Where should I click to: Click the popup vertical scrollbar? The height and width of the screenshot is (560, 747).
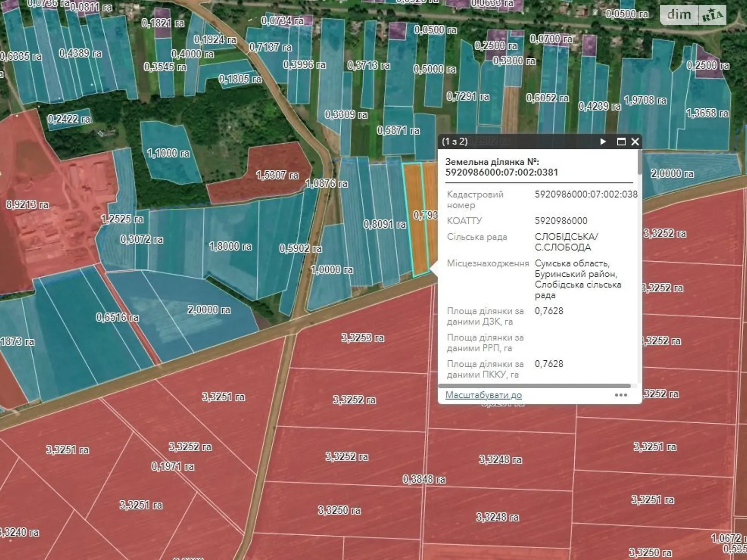click(640, 163)
